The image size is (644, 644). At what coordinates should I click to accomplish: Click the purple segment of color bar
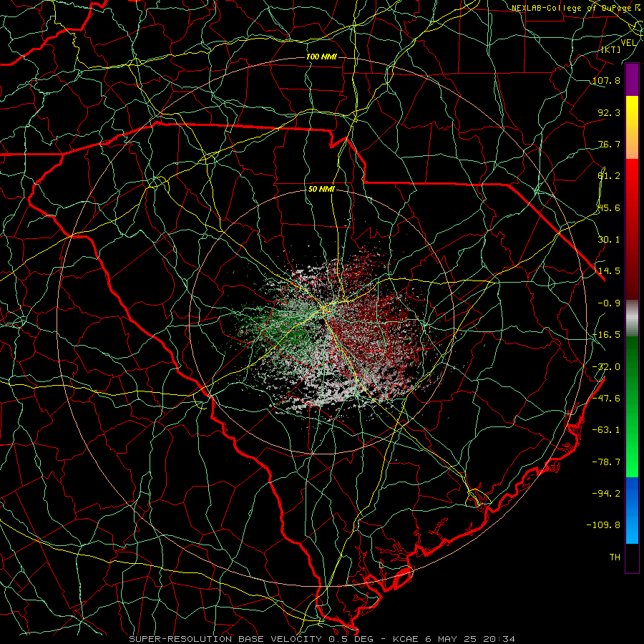[x=632, y=80]
